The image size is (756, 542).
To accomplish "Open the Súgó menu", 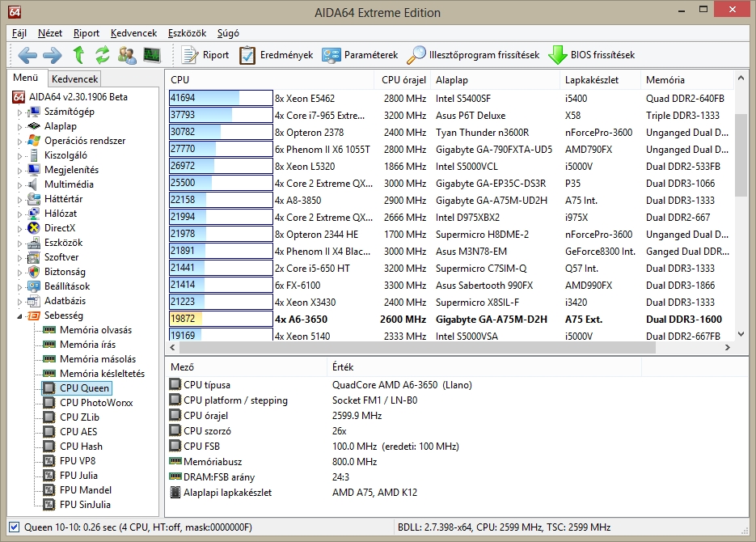I will 228,33.
